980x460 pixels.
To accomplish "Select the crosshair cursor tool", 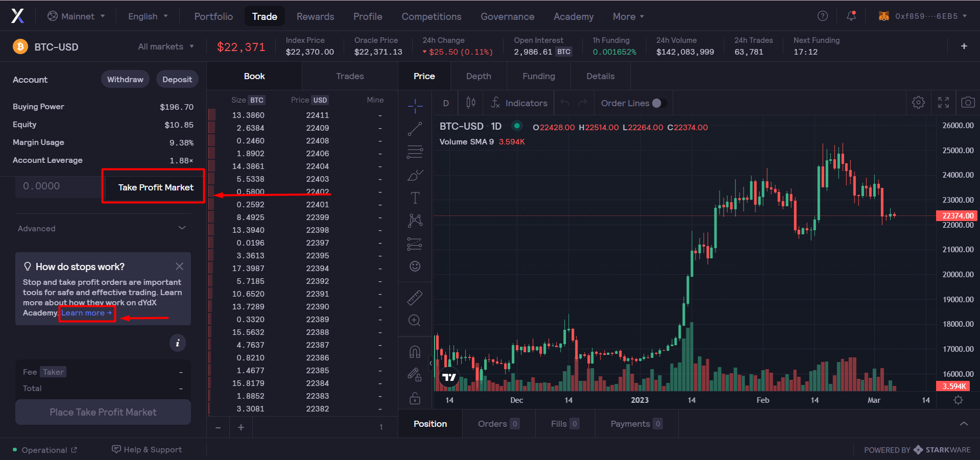I will coord(415,106).
